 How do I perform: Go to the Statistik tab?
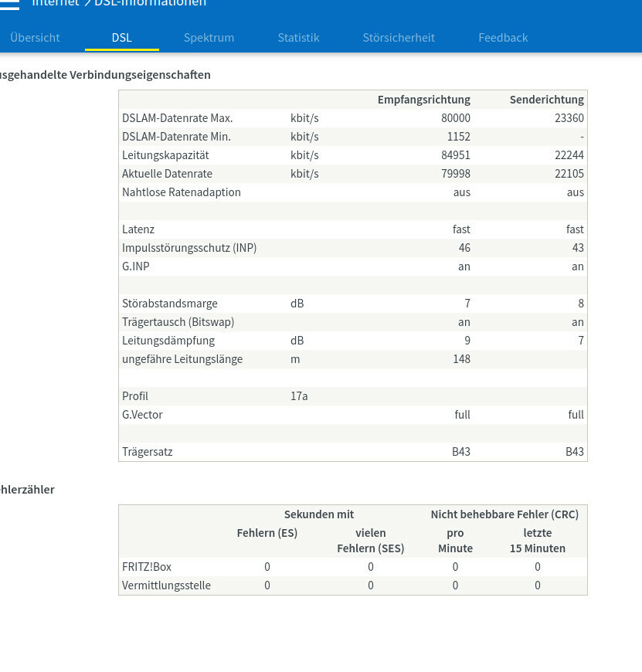(x=298, y=38)
